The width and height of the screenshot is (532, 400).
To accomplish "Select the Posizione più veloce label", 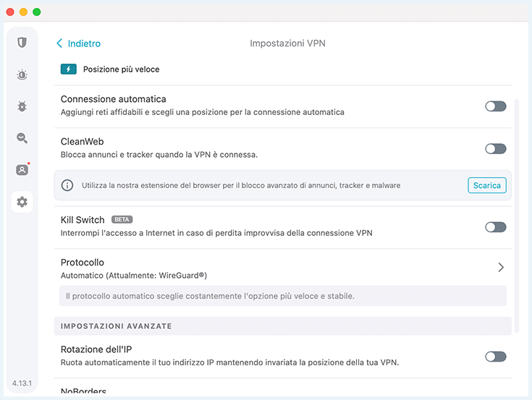I will [x=121, y=69].
